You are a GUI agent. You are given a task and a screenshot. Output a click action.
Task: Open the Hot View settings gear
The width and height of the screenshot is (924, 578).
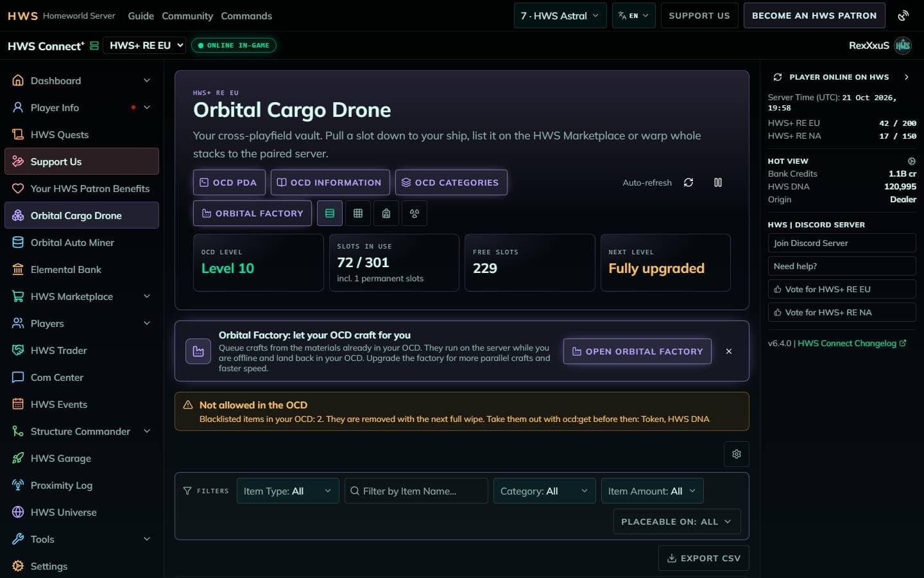click(x=911, y=161)
